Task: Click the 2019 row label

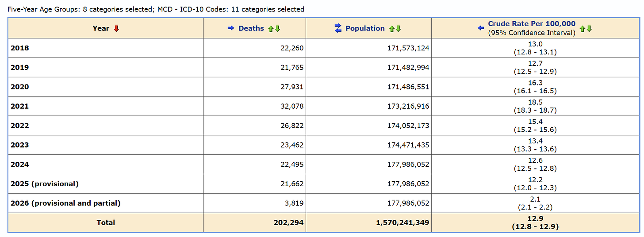Action: tap(20, 67)
